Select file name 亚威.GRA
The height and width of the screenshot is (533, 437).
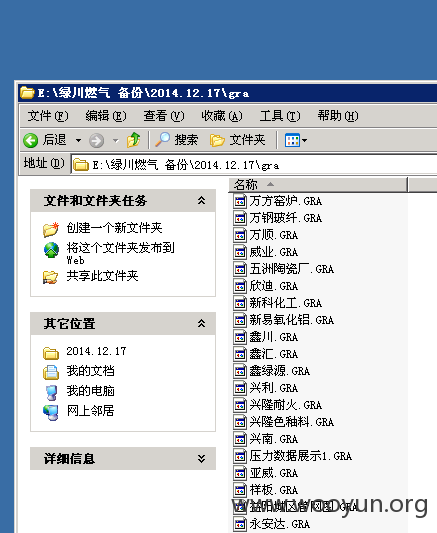tap(274, 473)
